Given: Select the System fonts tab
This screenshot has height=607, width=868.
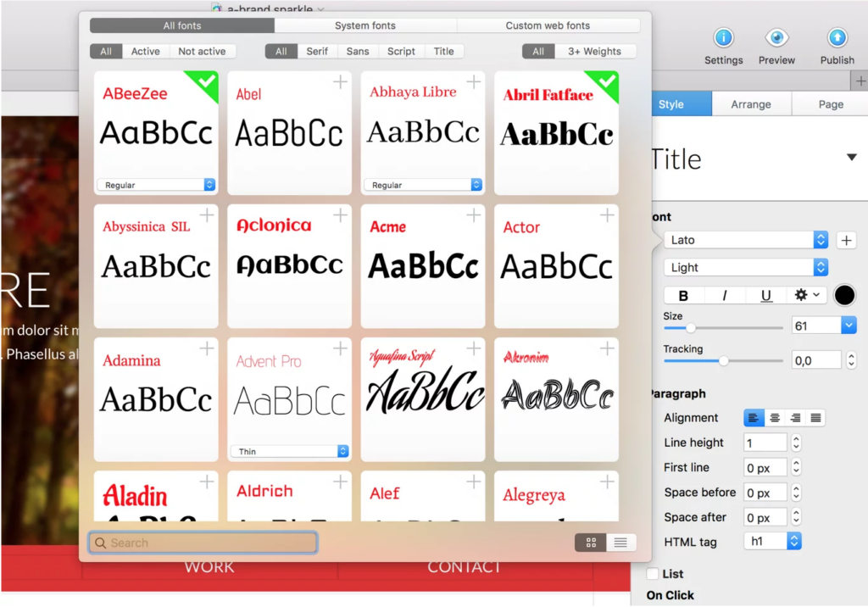Looking at the screenshot, I should coord(365,25).
